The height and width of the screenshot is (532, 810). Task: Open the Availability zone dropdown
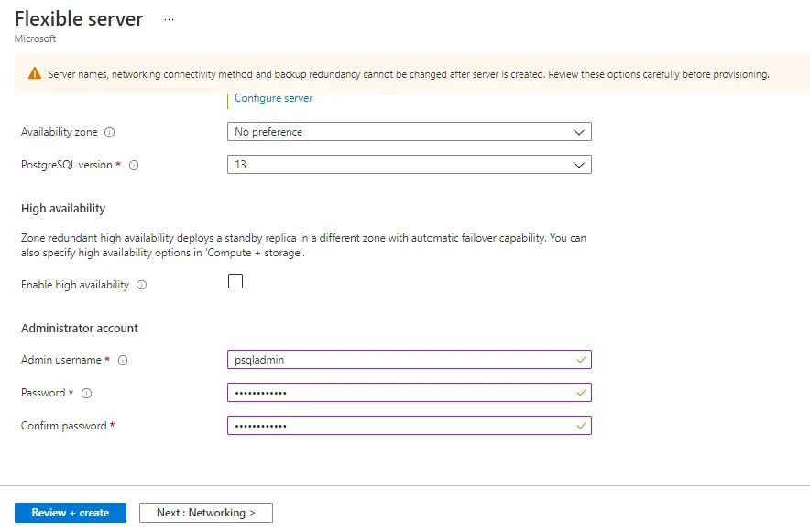pos(579,131)
